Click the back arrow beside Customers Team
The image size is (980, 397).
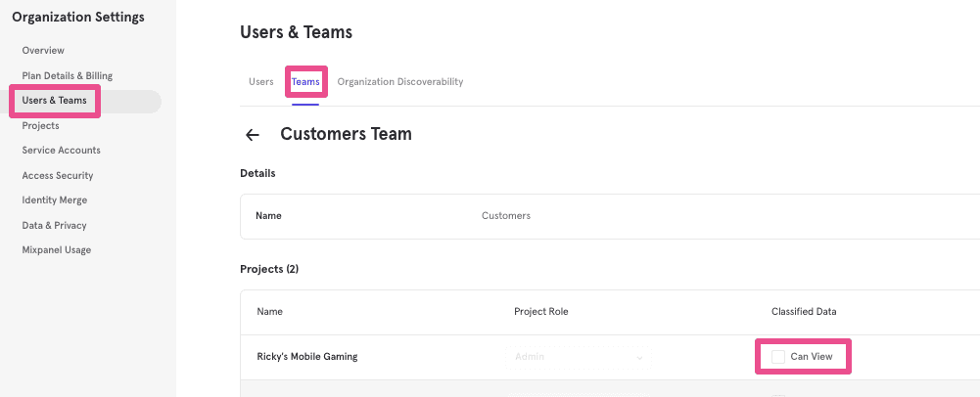pyautogui.click(x=253, y=135)
